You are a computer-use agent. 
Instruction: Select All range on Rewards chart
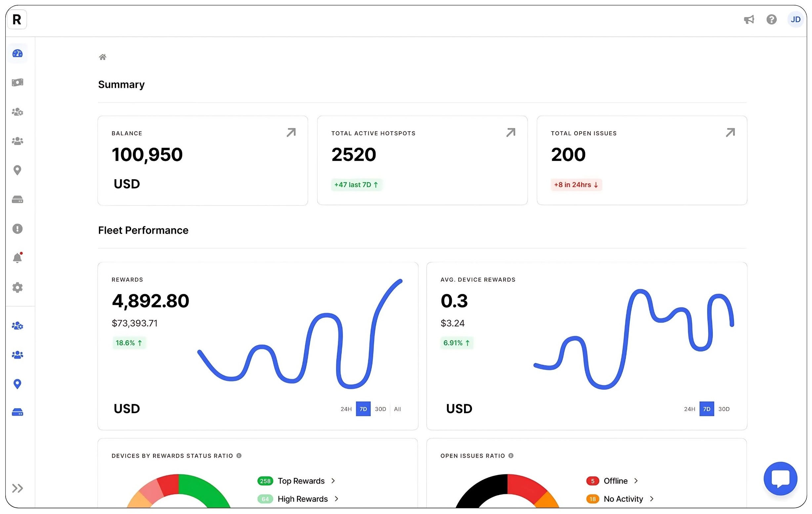[x=398, y=409]
